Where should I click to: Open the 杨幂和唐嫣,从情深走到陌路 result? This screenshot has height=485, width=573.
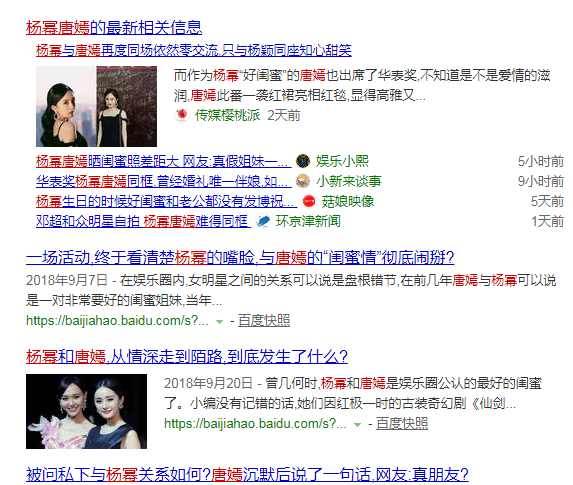click(x=187, y=356)
